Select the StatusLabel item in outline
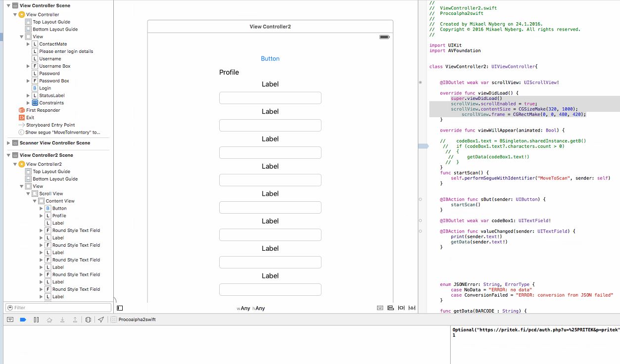 point(52,95)
